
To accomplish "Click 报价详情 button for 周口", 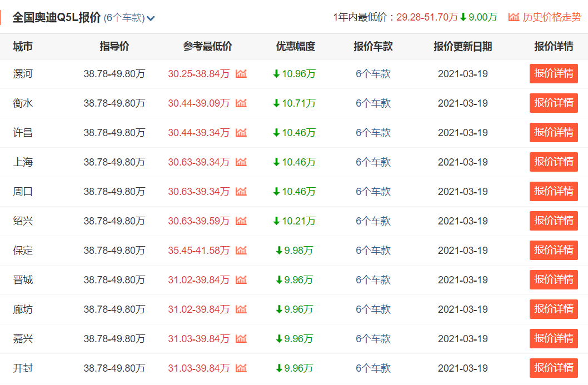I will [554, 192].
